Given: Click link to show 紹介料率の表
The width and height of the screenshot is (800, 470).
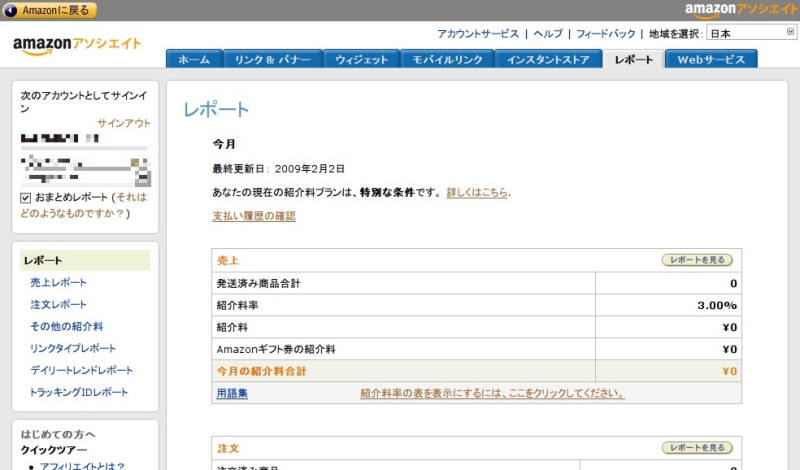Looking at the screenshot, I should 492,393.
